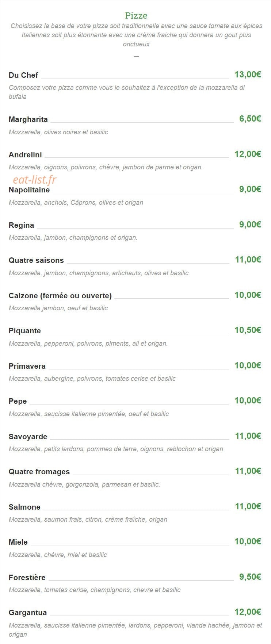Viewport: 271px width, 644px height.
Task: Select the Savoyarde ingredients line
Action: [x=116, y=449]
